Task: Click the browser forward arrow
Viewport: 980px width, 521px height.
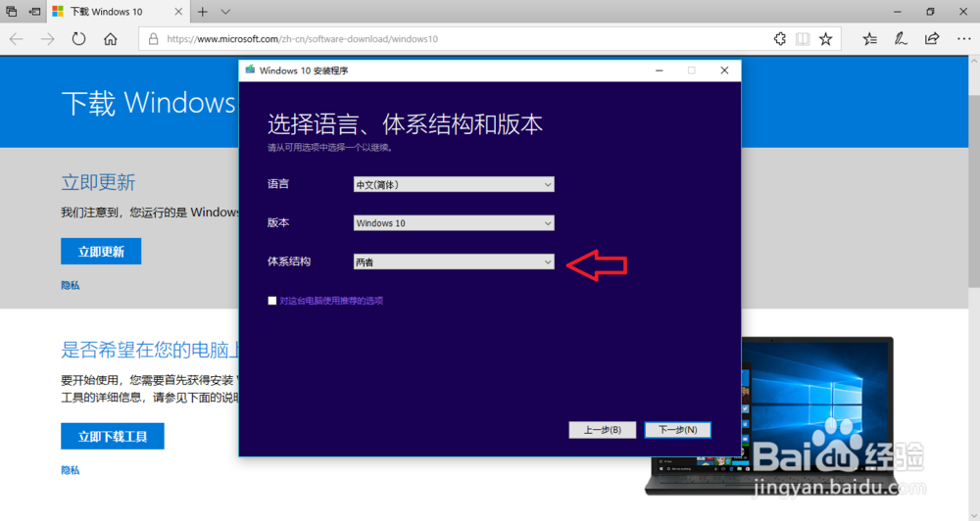Action: [47, 39]
